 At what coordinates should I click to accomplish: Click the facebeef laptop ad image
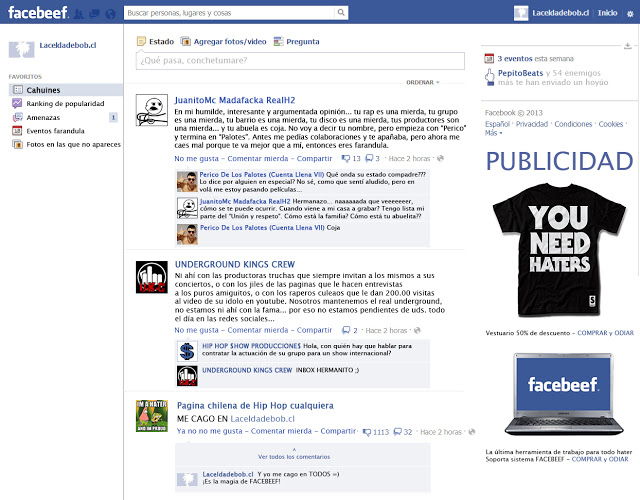tap(563, 394)
